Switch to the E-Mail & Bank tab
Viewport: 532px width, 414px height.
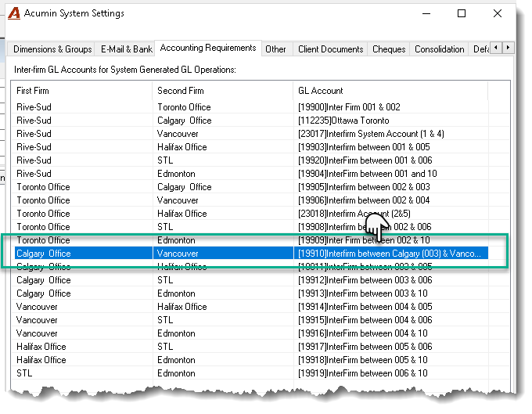click(x=127, y=49)
